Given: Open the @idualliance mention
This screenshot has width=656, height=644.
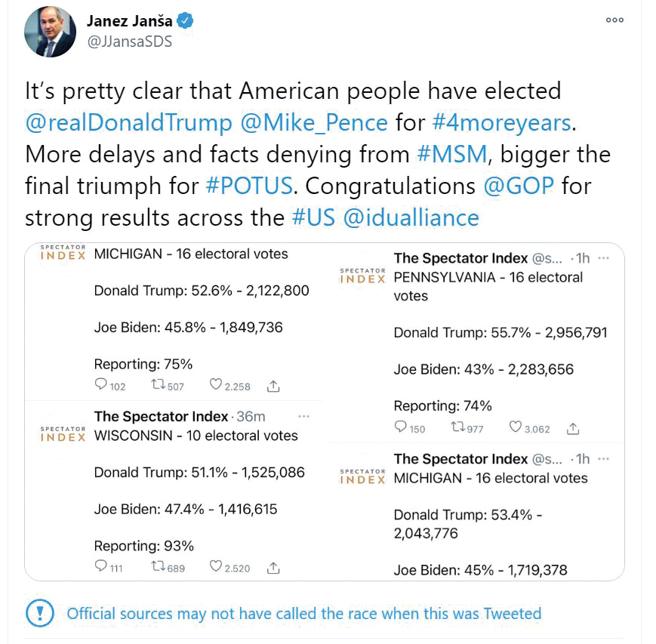Looking at the screenshot, I should (411, 217).
